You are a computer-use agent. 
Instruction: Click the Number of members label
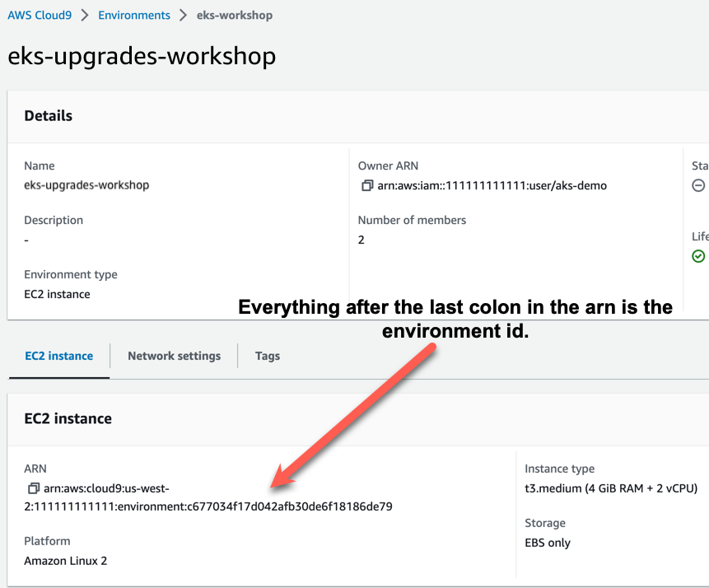tap(412, 220)
